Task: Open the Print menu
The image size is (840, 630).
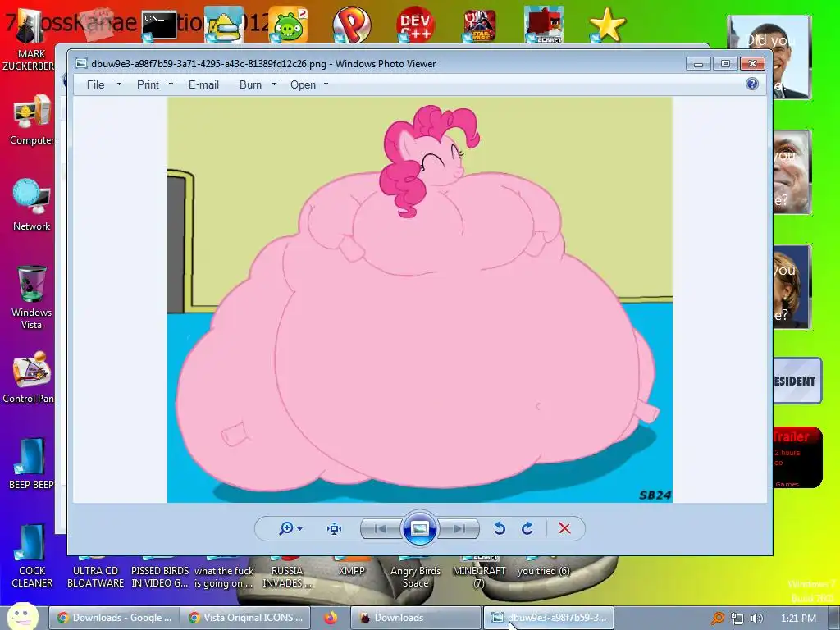Action: 148,84
